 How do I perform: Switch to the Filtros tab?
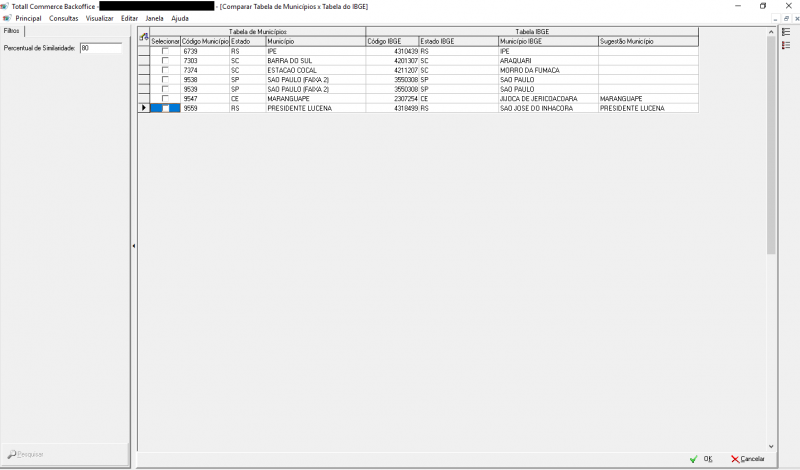12,31
